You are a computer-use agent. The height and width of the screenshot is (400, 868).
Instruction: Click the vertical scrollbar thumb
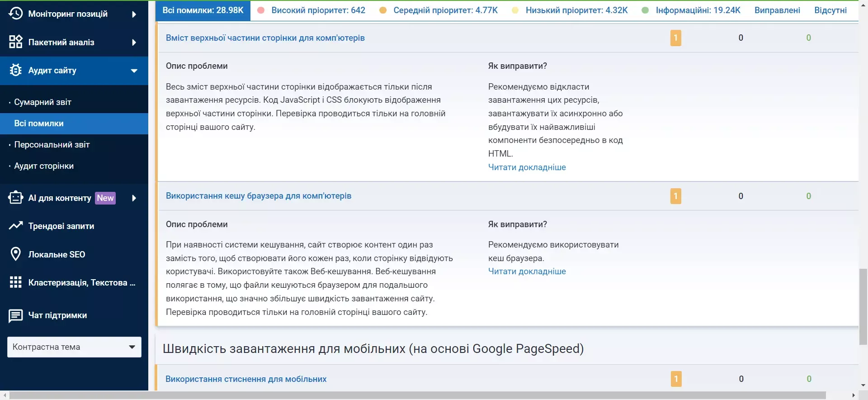point(863,307)
